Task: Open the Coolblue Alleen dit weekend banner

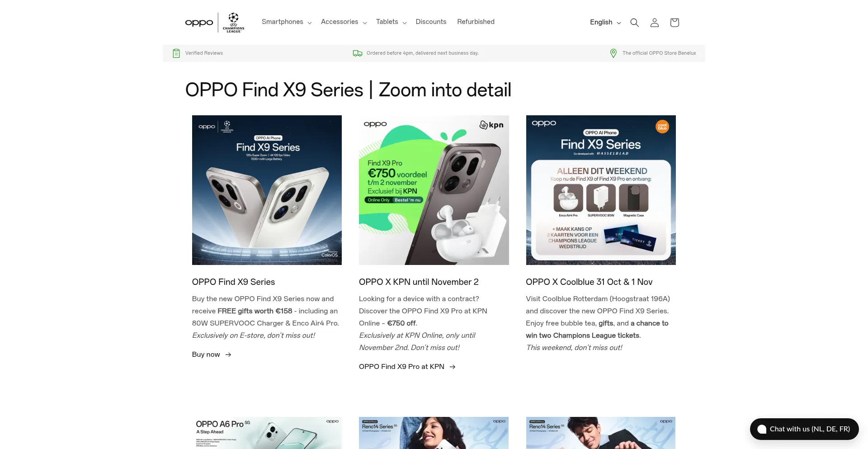Action: pos(601,190)
